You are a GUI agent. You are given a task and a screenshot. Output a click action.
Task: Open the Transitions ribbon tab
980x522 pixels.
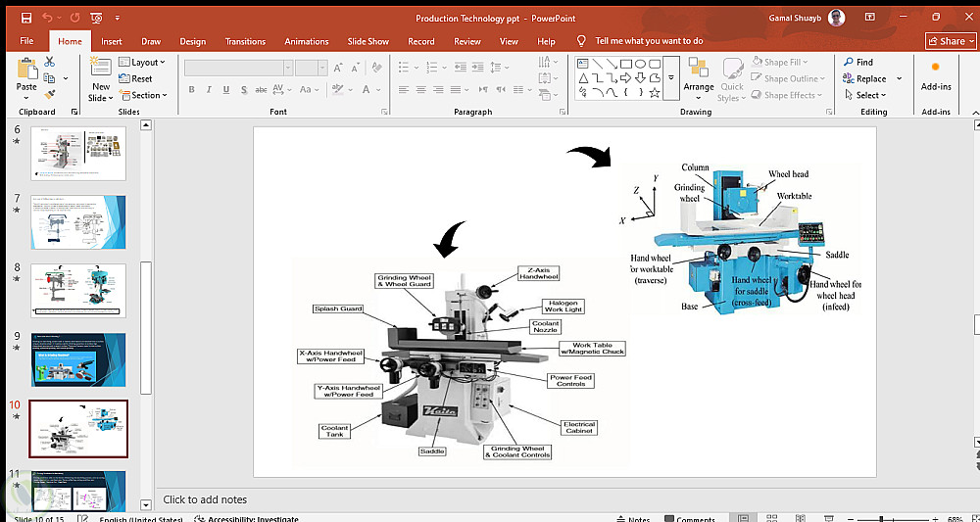[x=245, y=41]
